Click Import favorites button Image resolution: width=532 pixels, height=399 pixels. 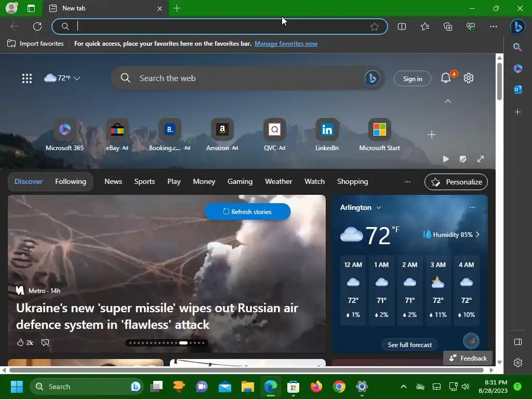(35, 44)
